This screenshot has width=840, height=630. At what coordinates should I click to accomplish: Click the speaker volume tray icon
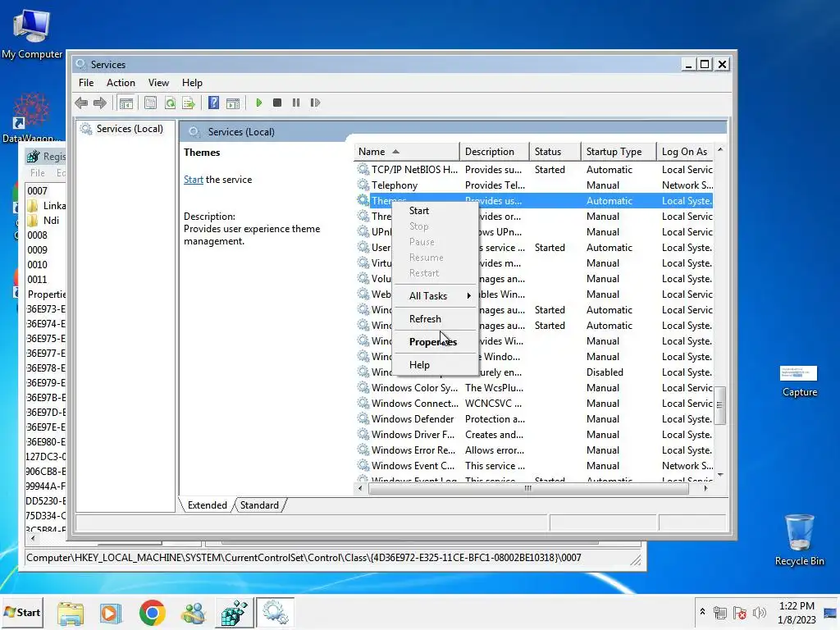tap(759, 612)
